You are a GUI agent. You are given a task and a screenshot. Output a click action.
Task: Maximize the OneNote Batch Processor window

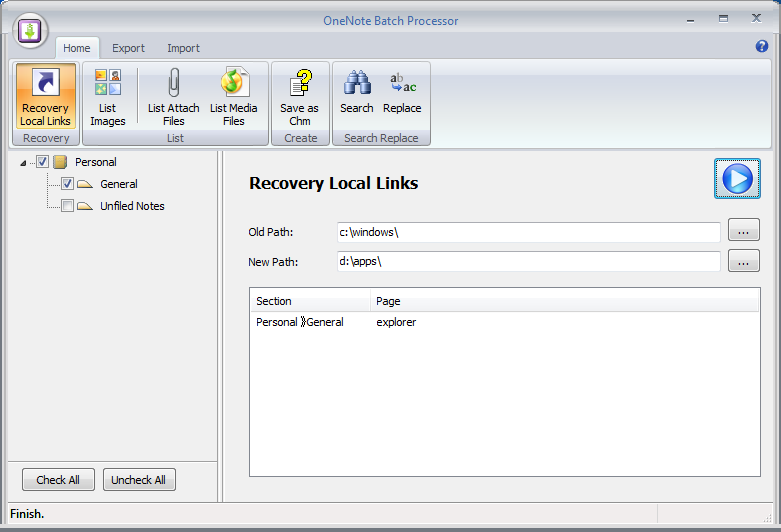[723, 19]
